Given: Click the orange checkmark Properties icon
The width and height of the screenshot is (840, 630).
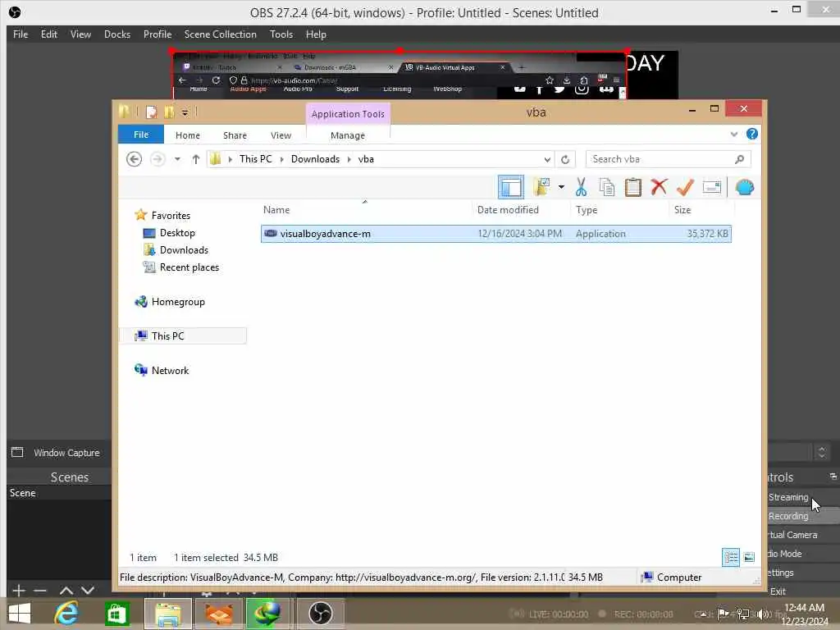Looking at the screenshot, I should pyautogui.click(x=685, y=187).
